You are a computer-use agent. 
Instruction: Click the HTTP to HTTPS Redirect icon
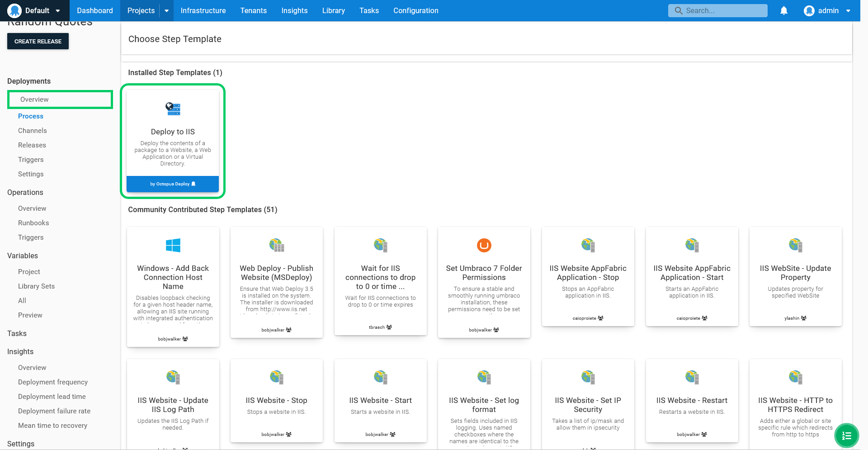[796, 377]
